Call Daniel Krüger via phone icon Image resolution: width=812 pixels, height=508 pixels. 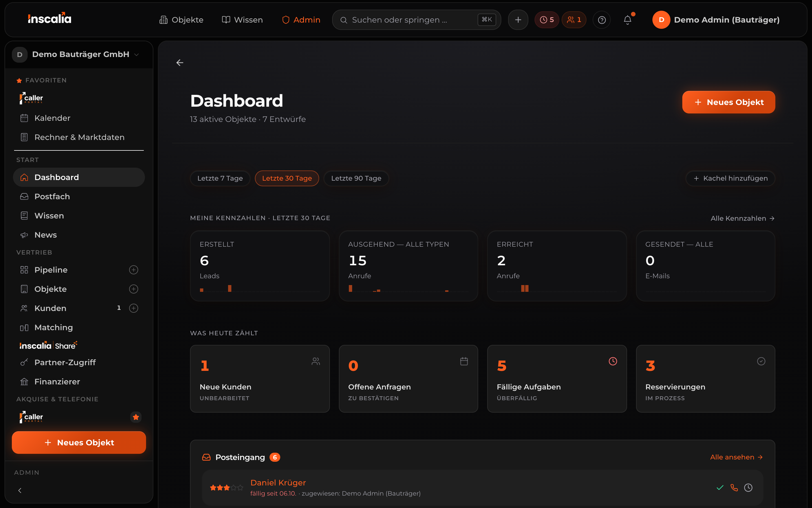point(734,487)
